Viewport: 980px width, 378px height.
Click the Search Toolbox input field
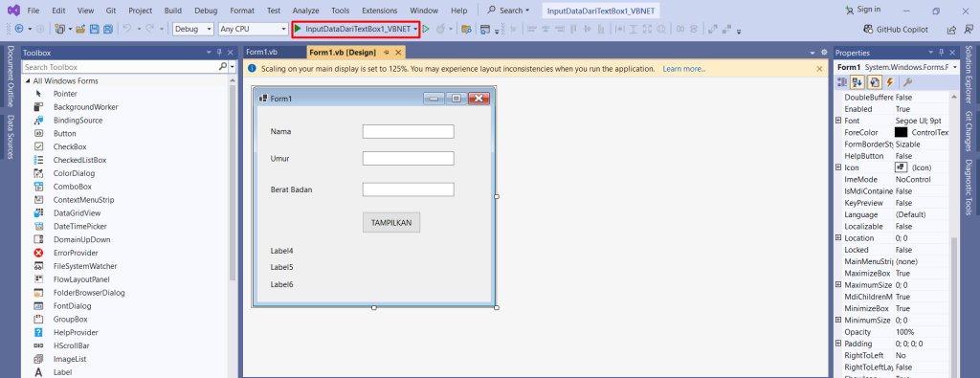pyautogui.click(x=121, y=67)
